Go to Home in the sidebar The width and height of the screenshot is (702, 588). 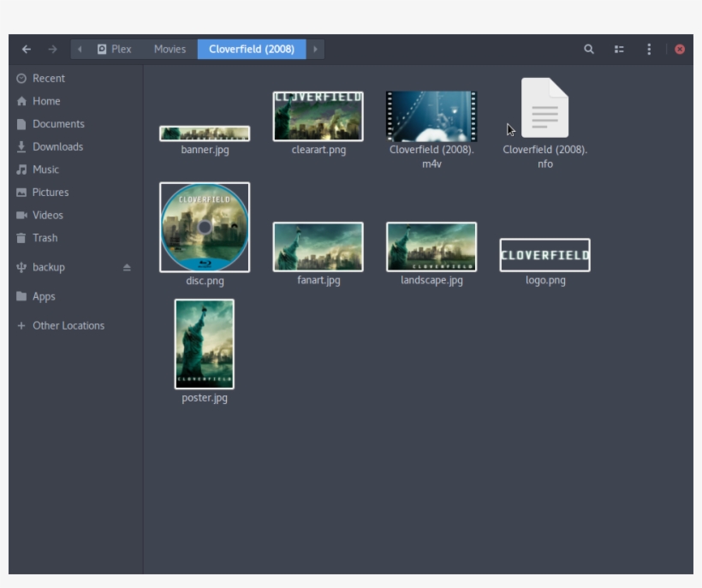tap(75, 101)
